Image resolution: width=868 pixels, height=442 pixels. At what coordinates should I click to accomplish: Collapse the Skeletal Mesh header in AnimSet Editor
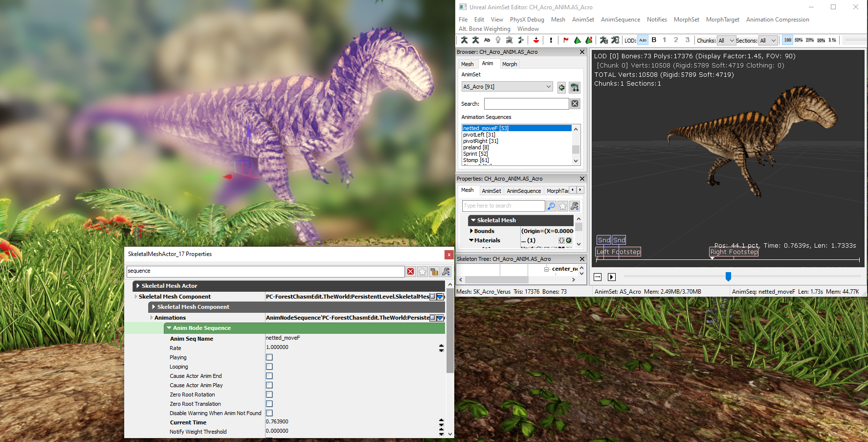pyautogui.click(x=473, y=220)
